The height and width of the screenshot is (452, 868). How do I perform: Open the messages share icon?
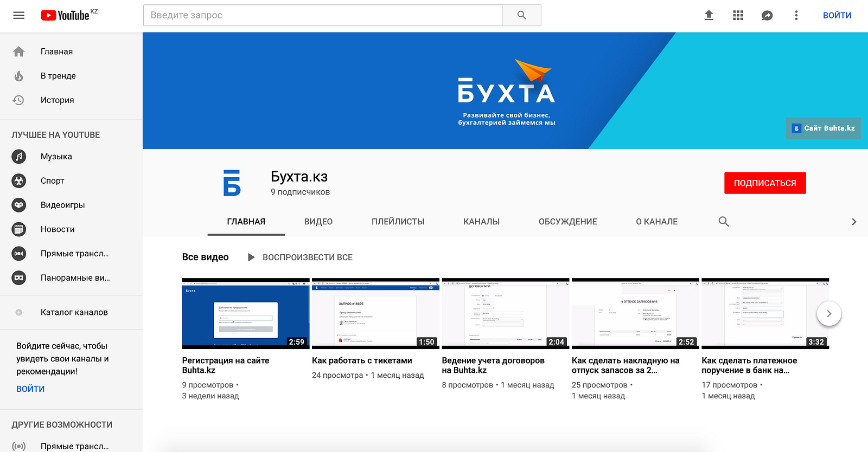pyautogui.click(x=767, y=15)
